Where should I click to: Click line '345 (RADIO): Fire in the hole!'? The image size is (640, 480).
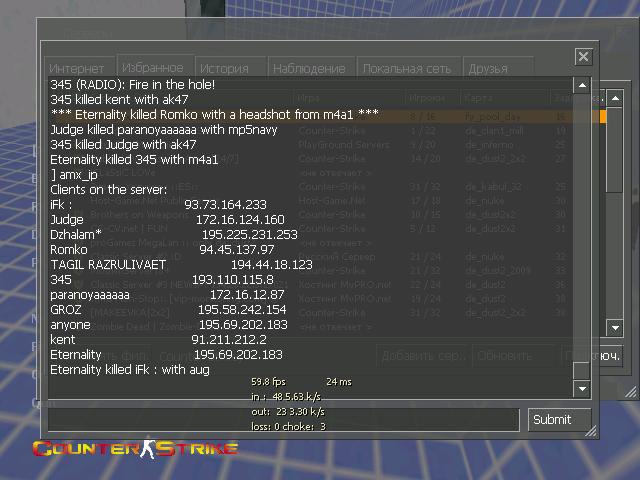point(133,85)
